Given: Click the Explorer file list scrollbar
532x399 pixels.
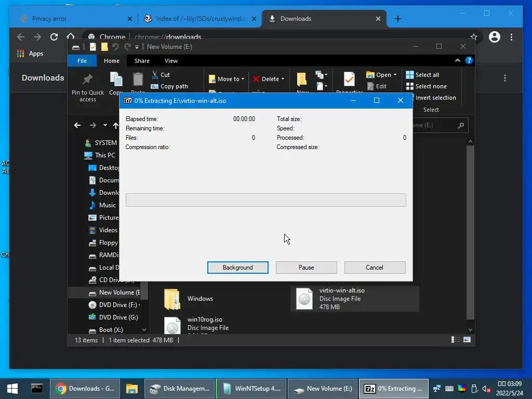Looking at the screenshot, I should tap(470, 232).
